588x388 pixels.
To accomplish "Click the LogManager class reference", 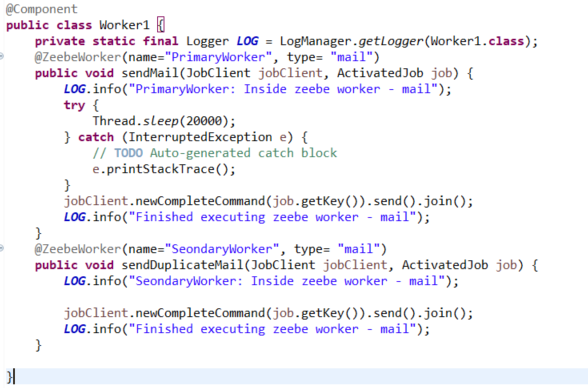I will 315,41.
